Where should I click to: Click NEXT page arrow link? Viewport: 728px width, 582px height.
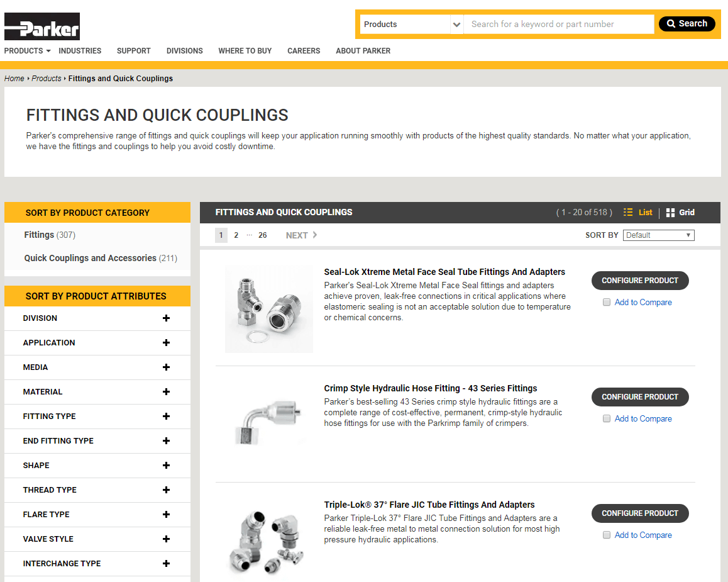[x=301, y=235]
